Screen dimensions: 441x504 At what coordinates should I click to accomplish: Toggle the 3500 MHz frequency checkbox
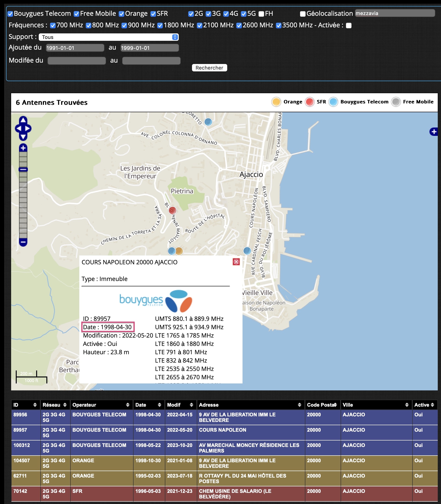(x=278, y=25)
